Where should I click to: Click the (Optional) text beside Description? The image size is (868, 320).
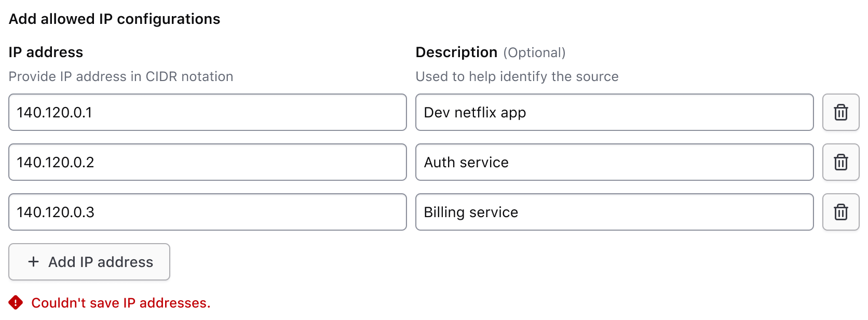pyautogui.click(x=534, y=53)
